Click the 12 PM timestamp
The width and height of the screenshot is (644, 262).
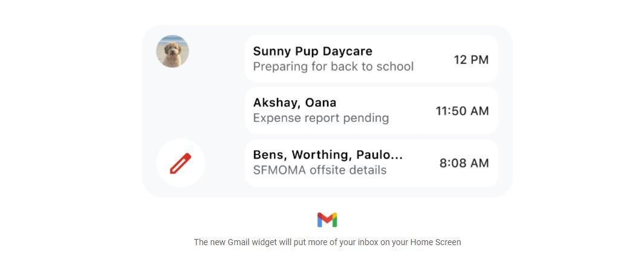[x=471, y=59]
